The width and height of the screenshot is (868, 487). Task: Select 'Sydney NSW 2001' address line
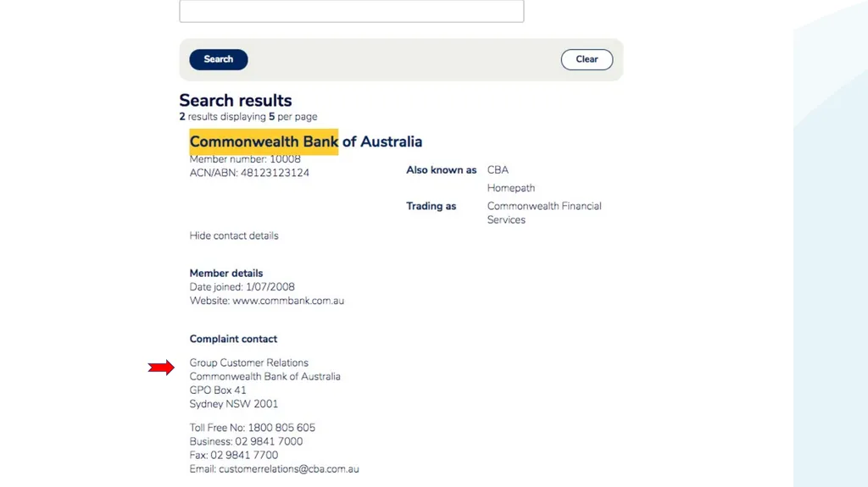[234, 404]
